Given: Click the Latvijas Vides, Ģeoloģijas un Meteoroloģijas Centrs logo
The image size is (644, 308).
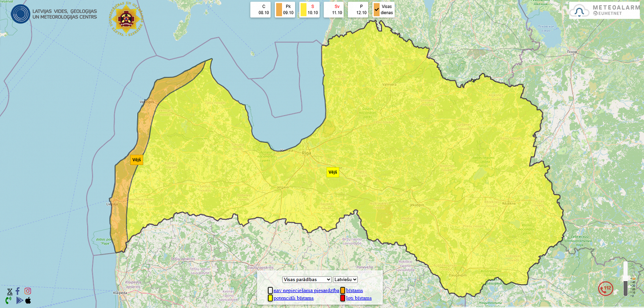Looking at the screenshot, I should 54,14.
